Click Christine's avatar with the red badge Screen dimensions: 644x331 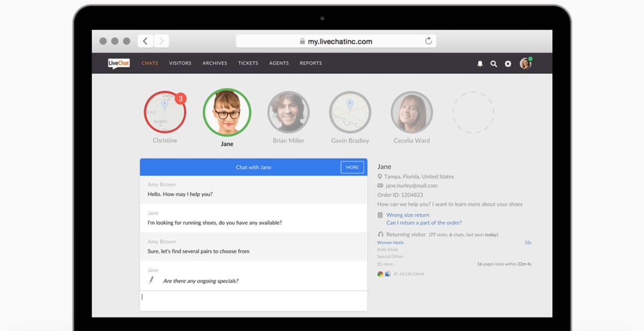pyautogui.click(x=165, y=112)
